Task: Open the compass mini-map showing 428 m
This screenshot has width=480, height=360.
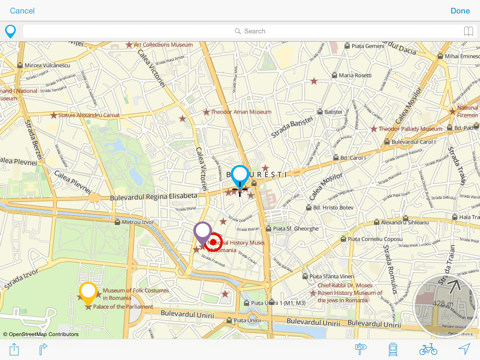Action: click(446, 306)
